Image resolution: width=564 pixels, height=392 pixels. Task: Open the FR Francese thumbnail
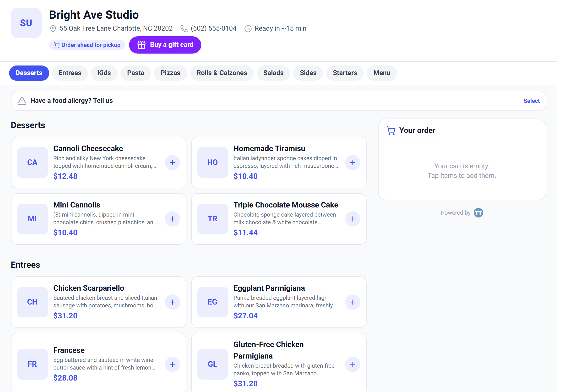coord(32,364)
